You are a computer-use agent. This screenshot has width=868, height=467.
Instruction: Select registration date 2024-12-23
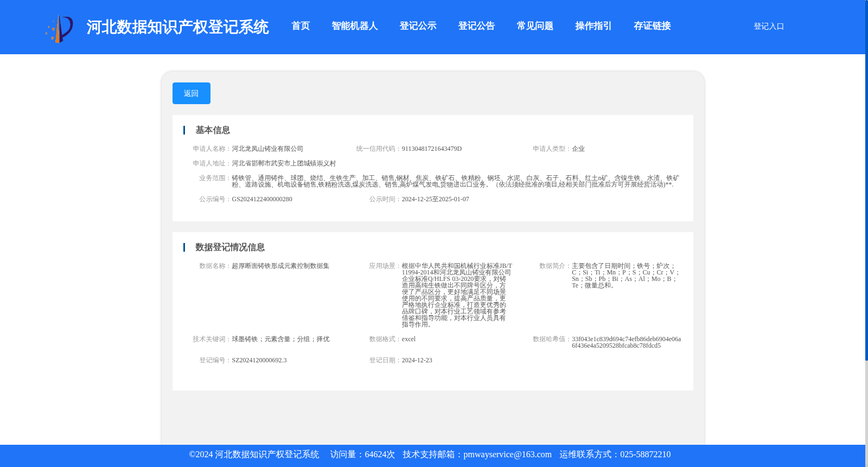pyautogui.click(x=417, y=360)
